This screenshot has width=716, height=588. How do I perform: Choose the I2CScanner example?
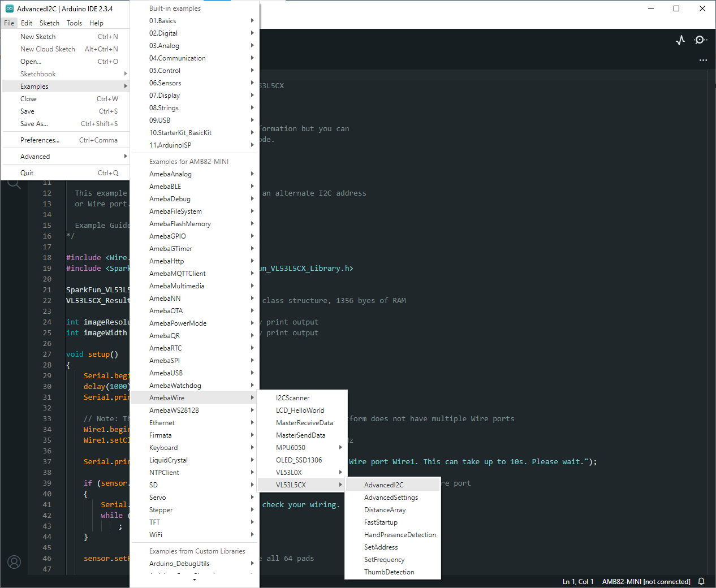pos(293,398)
